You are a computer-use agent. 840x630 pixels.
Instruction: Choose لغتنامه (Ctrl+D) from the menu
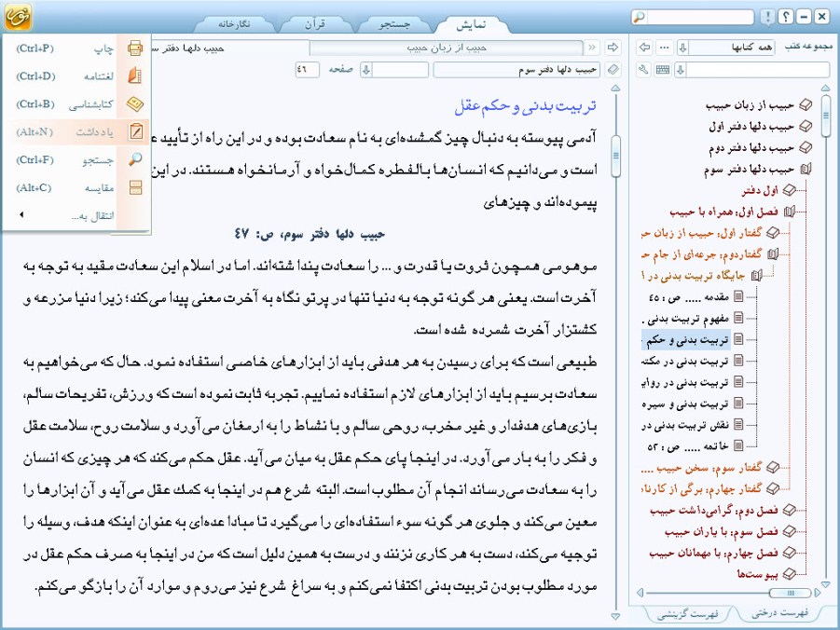tap(76, 76)
